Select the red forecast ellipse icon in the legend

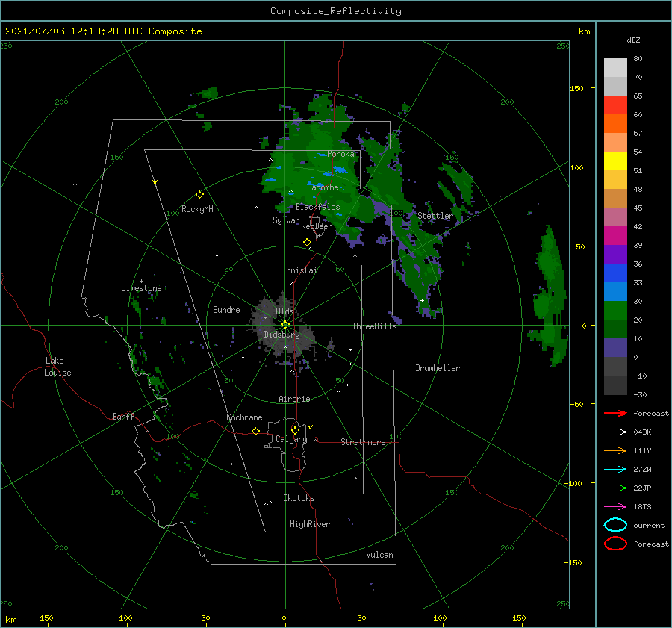coord(615,544)
